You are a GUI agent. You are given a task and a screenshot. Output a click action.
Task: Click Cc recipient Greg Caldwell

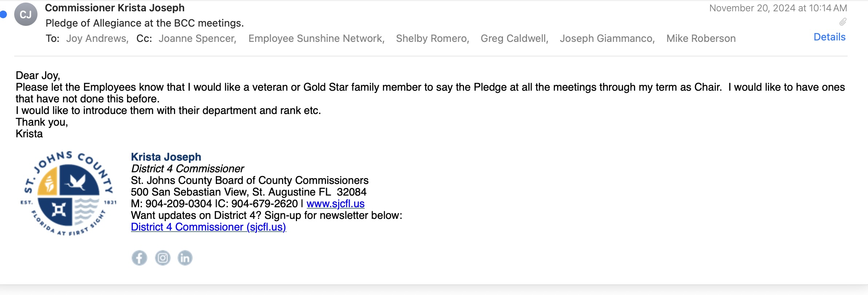click(x=514, y=39)
